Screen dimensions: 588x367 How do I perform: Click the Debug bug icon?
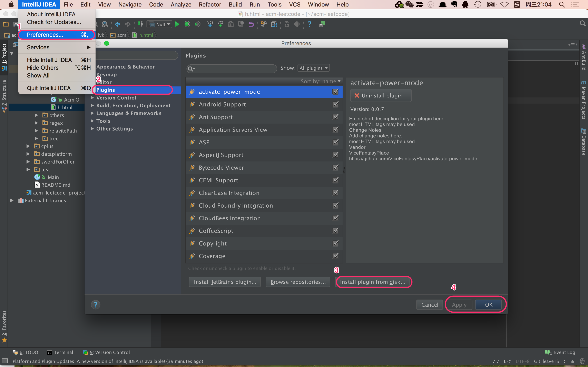click(x=187, y=24)
